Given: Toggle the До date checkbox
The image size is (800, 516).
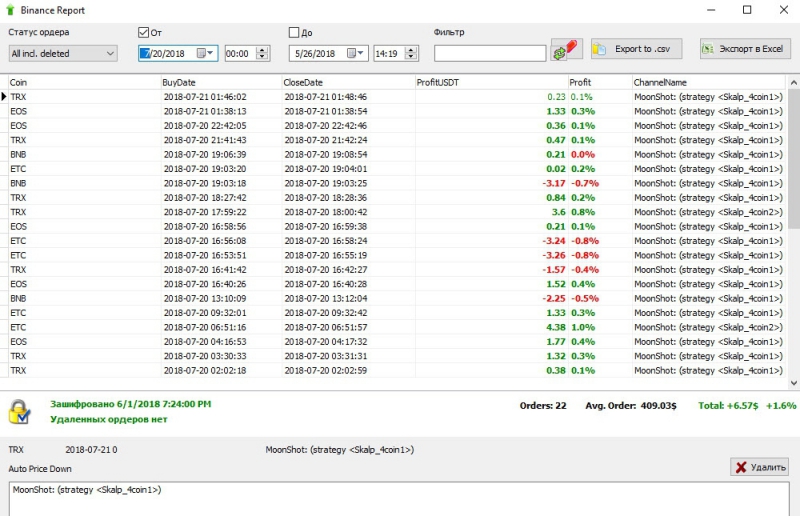Looking at the screenshot, I should 294,33.
